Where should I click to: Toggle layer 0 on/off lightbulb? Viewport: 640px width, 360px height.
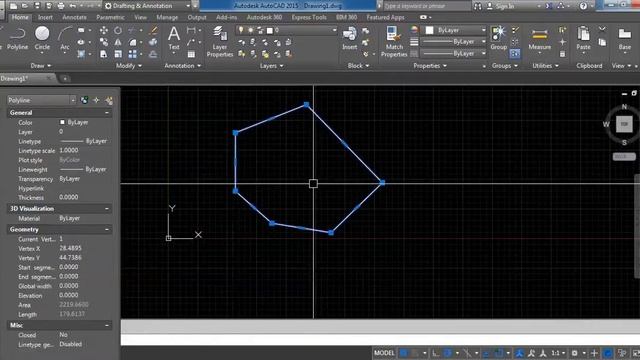(x=241, y=30)
